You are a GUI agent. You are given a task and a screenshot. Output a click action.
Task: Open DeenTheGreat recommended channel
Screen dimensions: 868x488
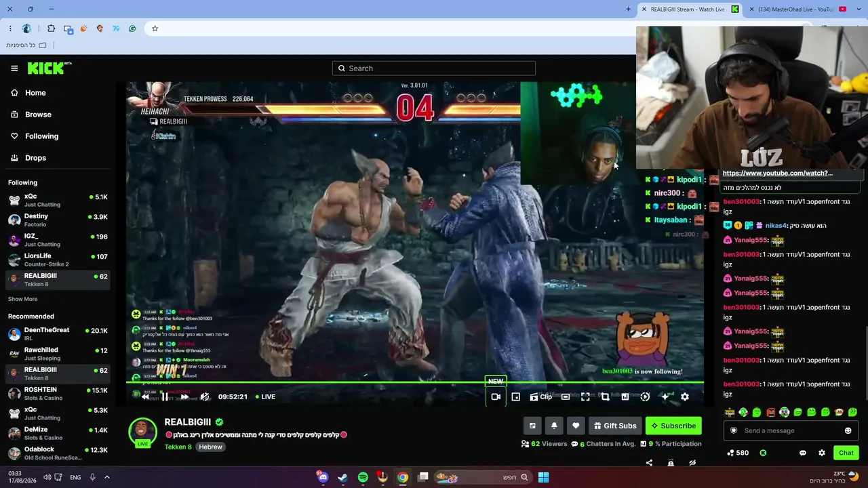click(x=58, y=333)
